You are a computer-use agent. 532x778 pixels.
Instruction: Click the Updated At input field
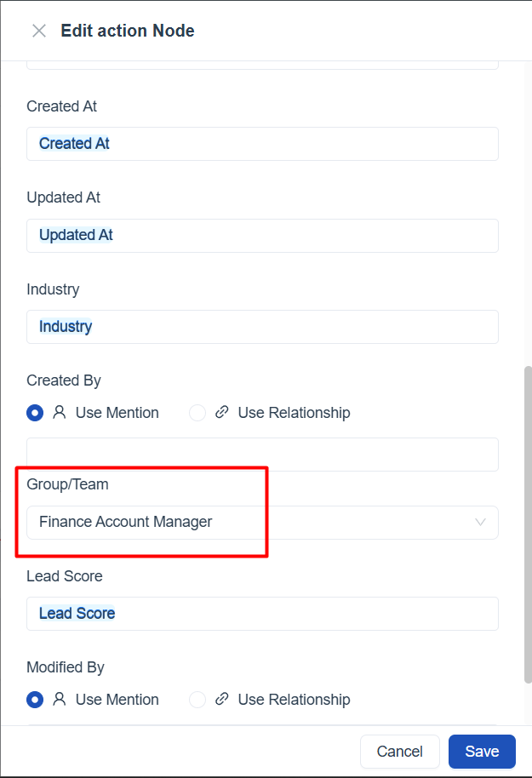coord(298,235)
